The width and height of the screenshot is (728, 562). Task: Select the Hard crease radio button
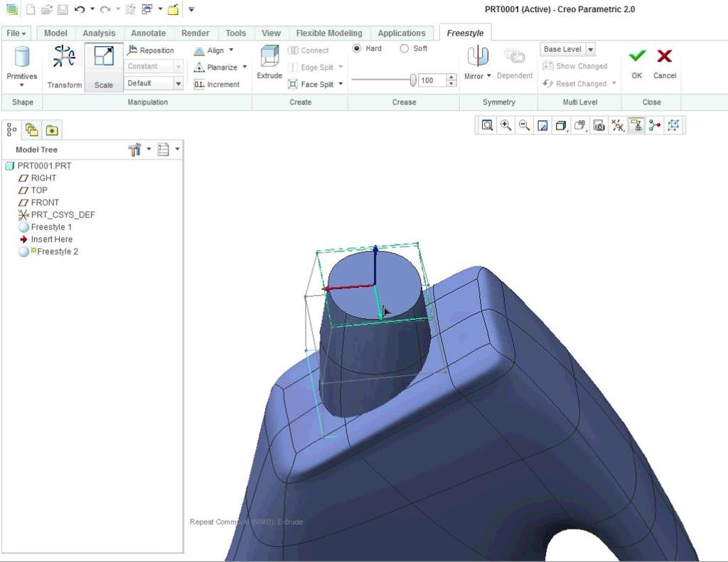(357, 48)
